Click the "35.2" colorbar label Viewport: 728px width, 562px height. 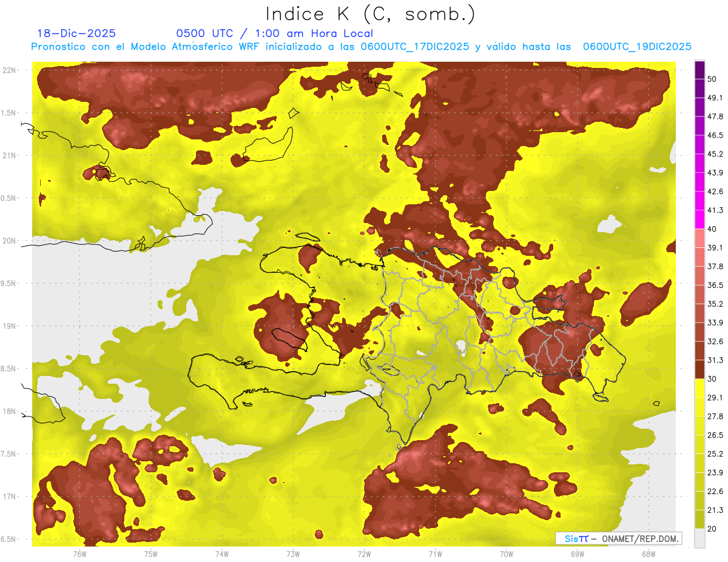point(715,304)
